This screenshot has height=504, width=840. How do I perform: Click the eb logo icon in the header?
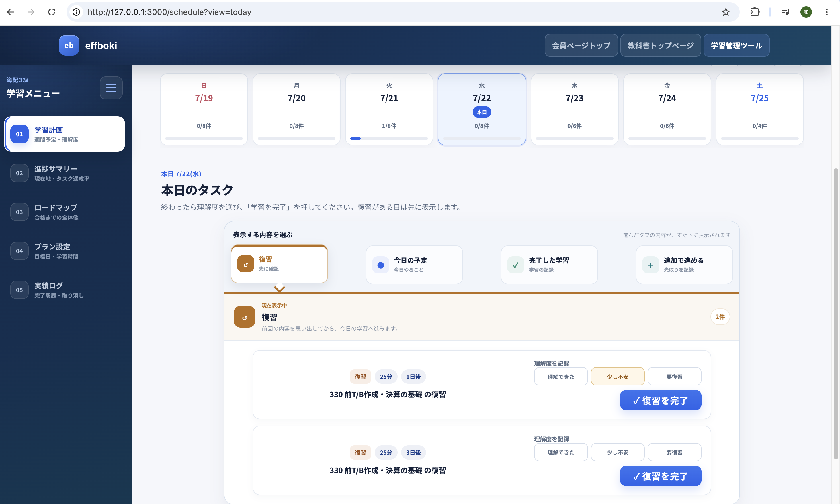click(69, 46)
